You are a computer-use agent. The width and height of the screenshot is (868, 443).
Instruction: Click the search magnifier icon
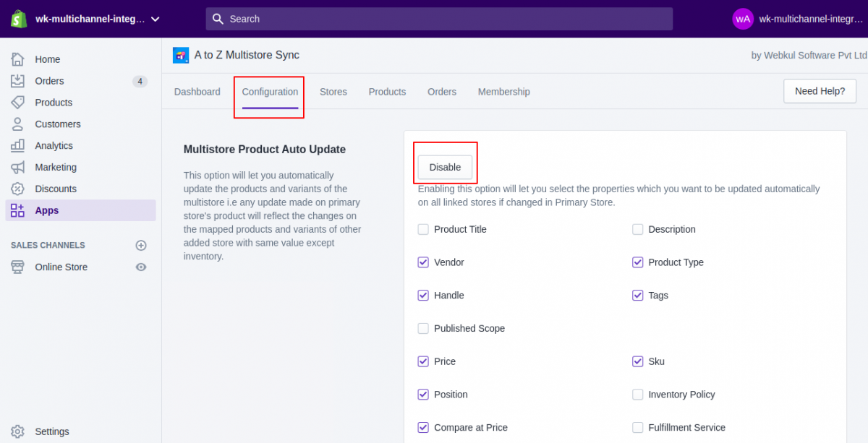pos(218,19)
